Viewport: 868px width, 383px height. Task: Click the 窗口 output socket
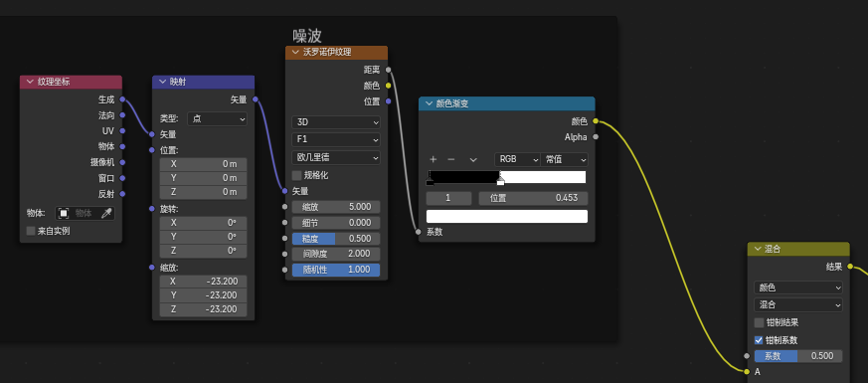122,178
